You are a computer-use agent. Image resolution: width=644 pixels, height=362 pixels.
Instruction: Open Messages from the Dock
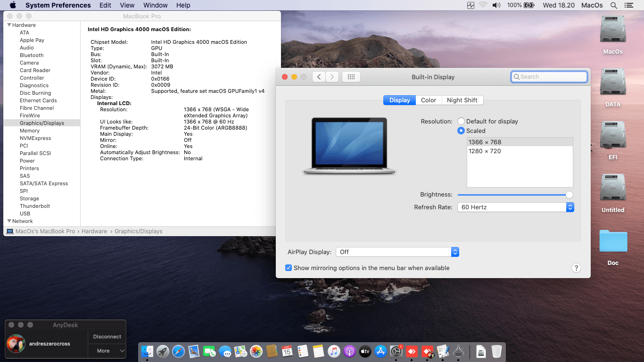pos(225,351)
